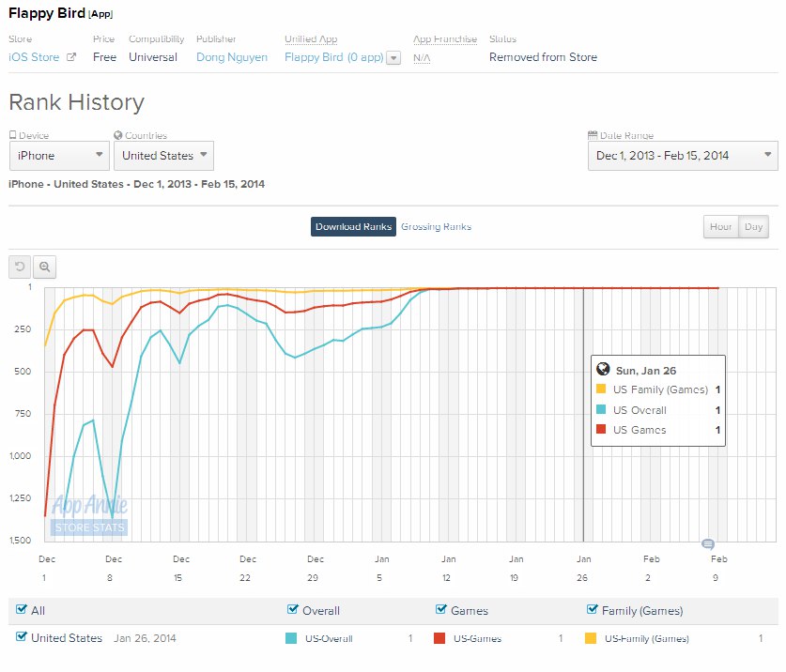Toggle the All checkbox
This screenshot has height=672, width=786.
click(x=21, y=609)
